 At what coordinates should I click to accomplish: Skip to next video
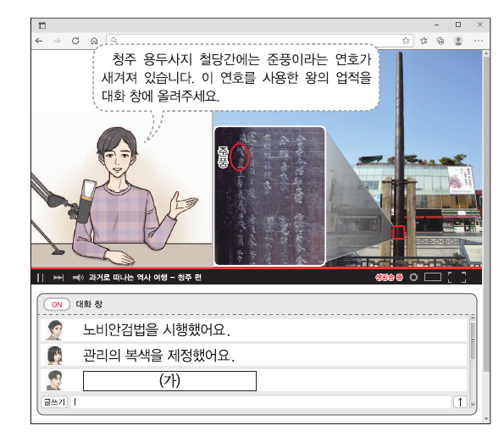[58, 277]
